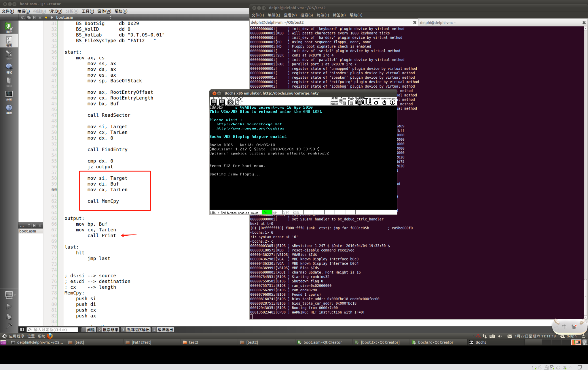Click Qt Creator Help (帮助) sidebar icon

tap(9, 109)
